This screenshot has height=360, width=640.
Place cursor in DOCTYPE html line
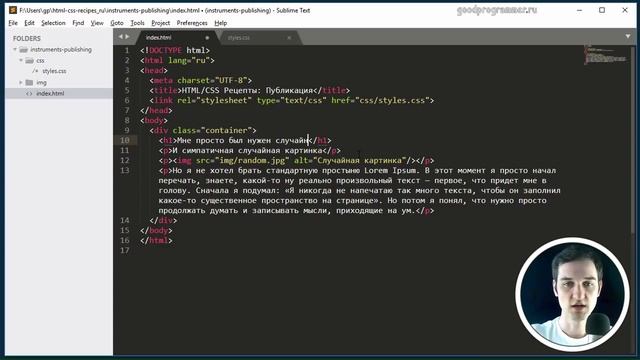[x=175, y=50]
